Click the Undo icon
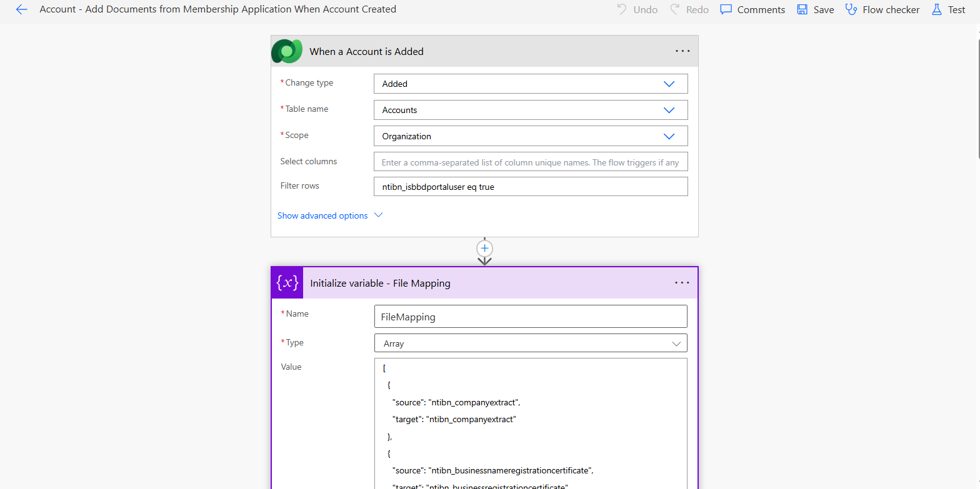The height and width of the screenshot is (489, 980). 622,9
